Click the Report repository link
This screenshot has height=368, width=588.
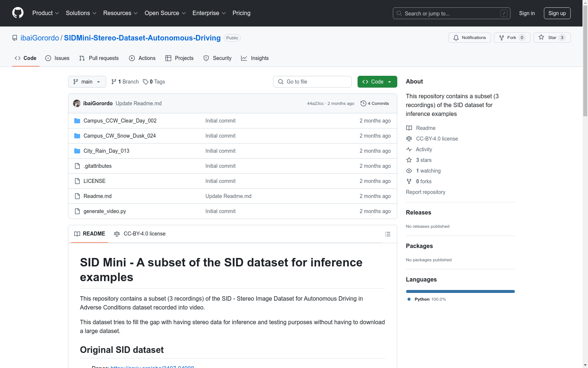(x=426, y=192)
